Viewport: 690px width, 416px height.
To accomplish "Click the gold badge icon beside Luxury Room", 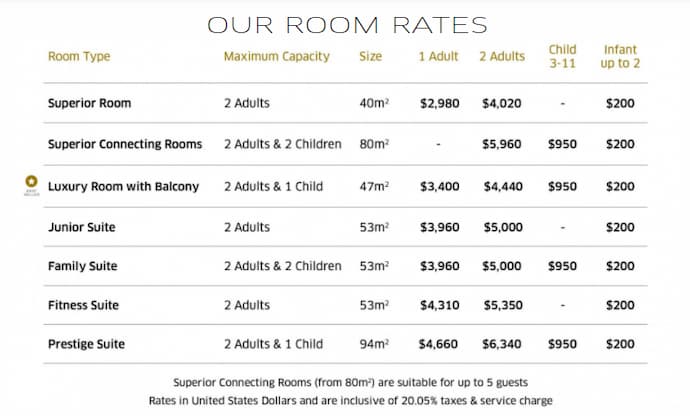I will [30, 185].
